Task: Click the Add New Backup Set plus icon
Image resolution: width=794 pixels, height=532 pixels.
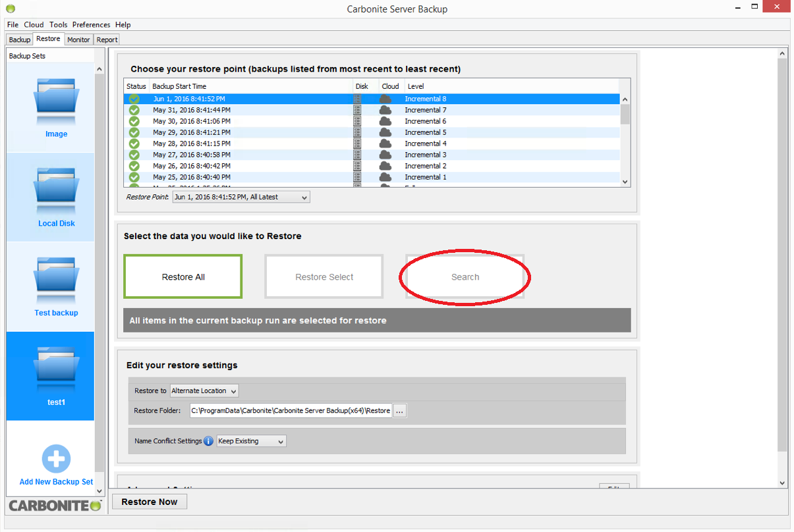Action: tap(56, 459)
